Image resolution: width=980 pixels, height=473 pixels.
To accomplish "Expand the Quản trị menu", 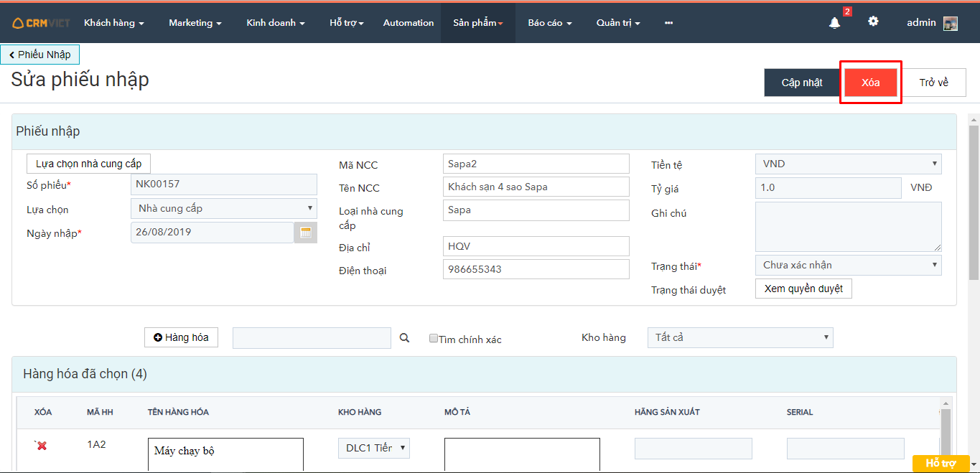I will (618, 23).
